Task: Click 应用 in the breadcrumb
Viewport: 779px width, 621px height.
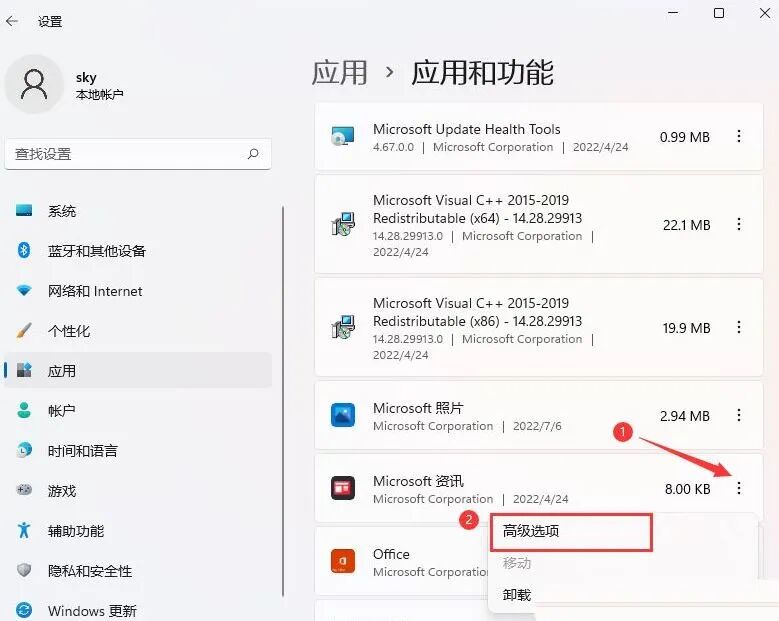Action: pos(340,73)
